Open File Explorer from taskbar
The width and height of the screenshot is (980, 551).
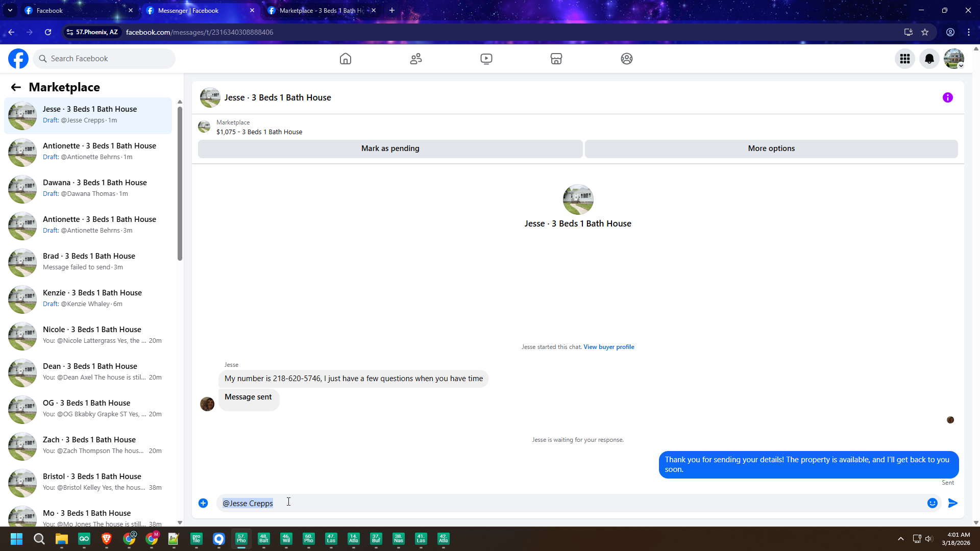coord(62,539)
